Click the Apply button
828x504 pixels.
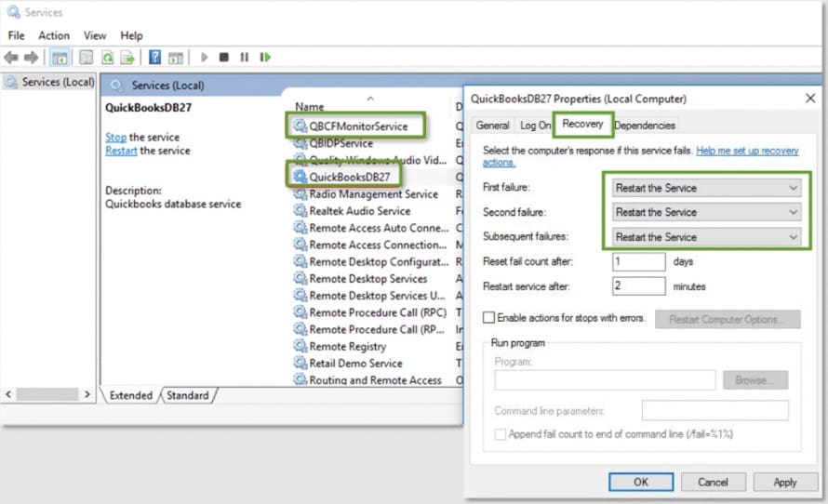pos(784,482)
